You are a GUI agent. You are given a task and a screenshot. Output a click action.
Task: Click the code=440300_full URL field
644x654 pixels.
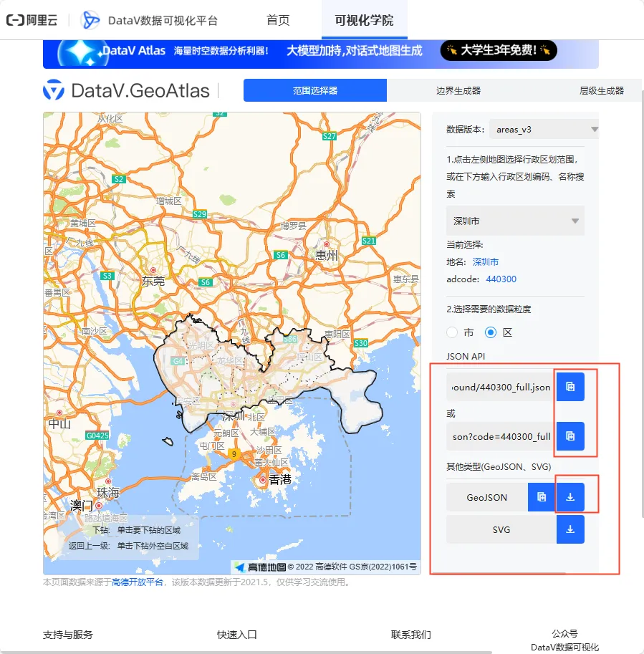(501, 436)
